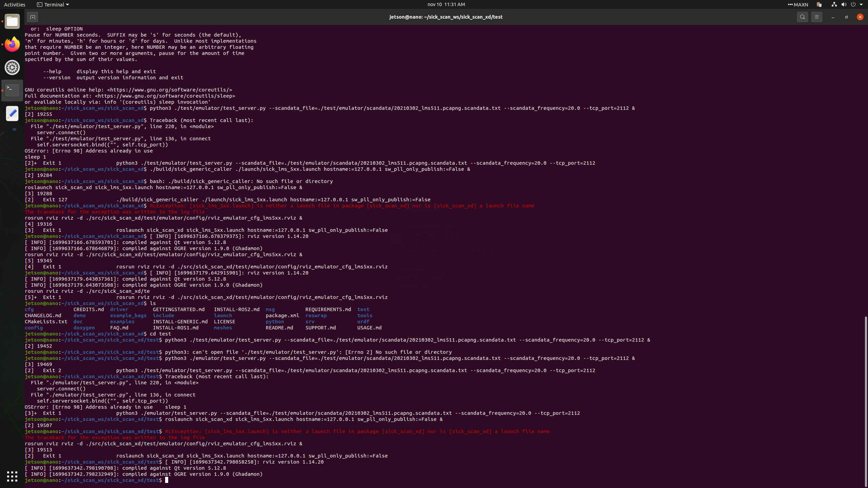Click the clipboard icon in the system tray
Viewport: 868px width, 488px height.
pos(818,4)
